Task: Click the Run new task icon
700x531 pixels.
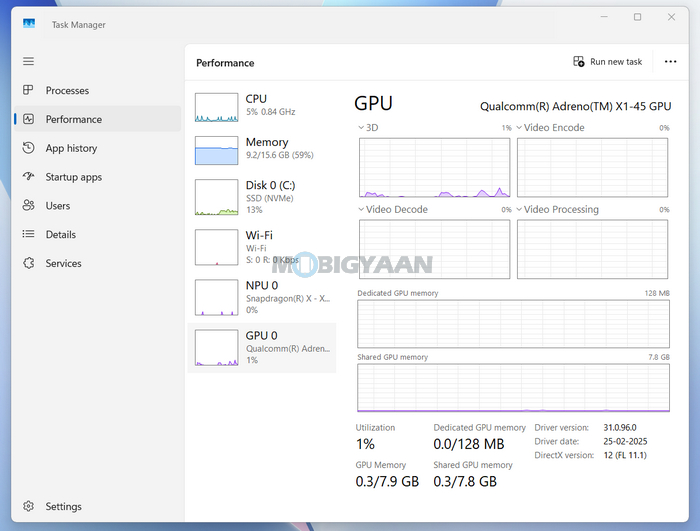Action: [579, 62]
